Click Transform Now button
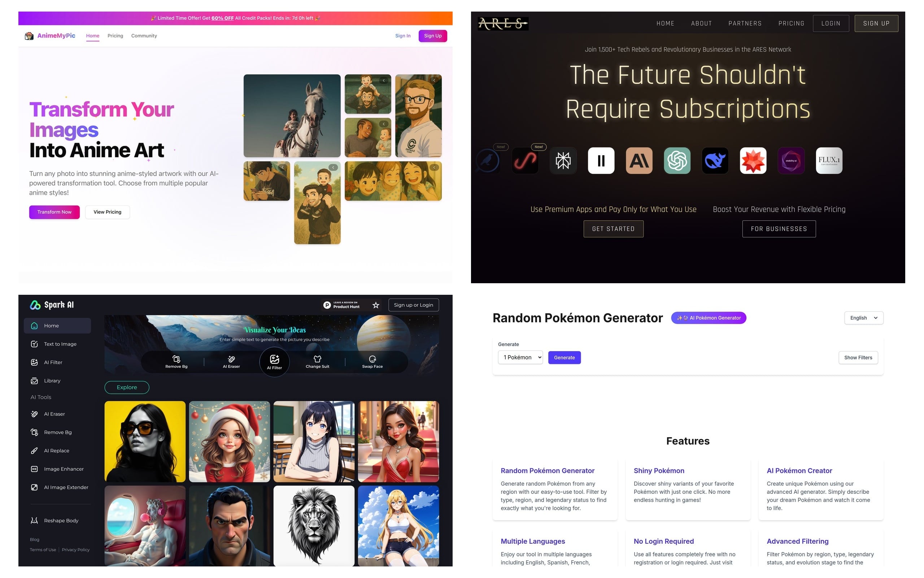The width and height of the screenshot is (924, 578). point(54,212)
